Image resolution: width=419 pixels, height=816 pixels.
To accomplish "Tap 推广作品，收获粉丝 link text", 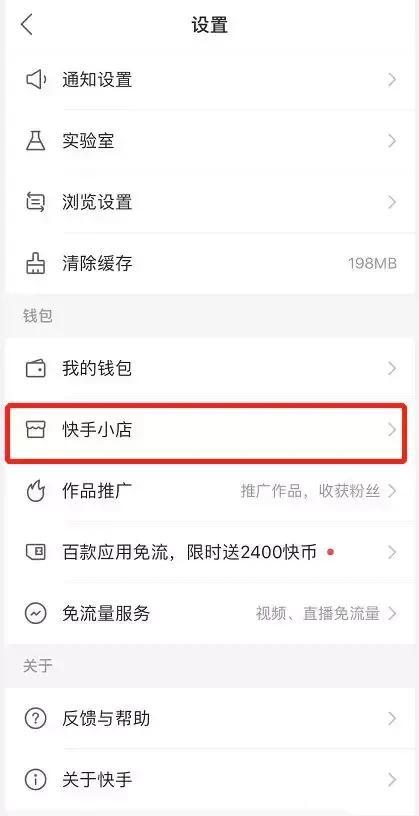I will pyautogui.click(x=310, y=491).
